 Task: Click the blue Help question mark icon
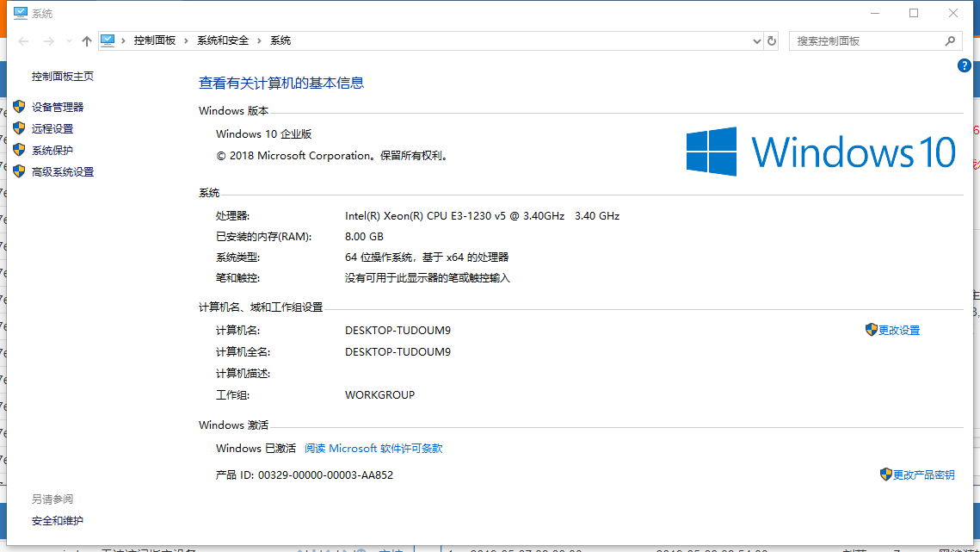[964, 65]
